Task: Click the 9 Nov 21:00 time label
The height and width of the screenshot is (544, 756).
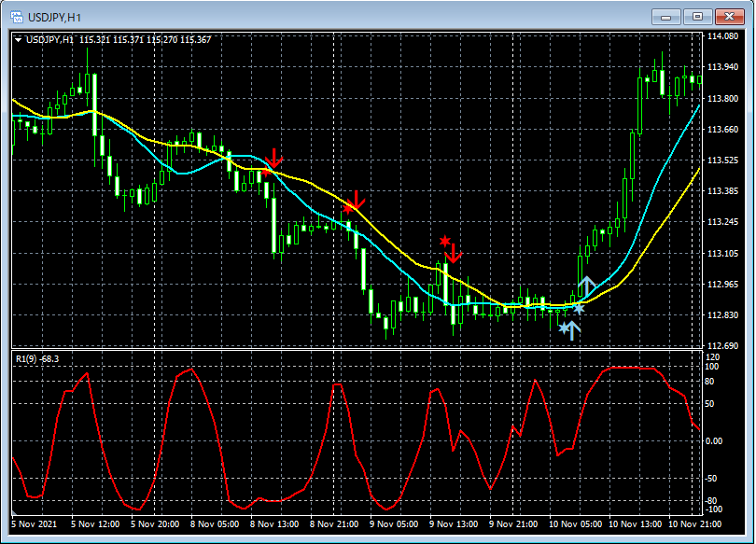Action: point(513,524)
